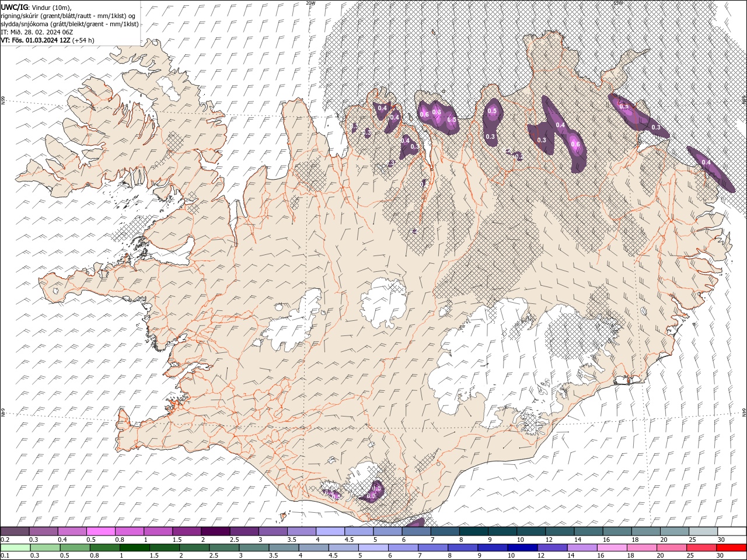Select the bright pink 0.5 swatch in upper legend
This screenshot has height=560, width=747.
[x=100, y=531]
